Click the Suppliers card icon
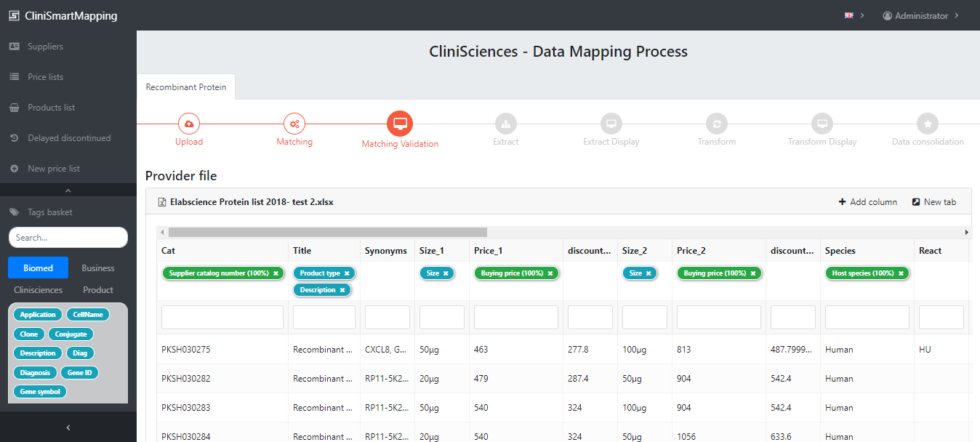 tap(14, 47)
